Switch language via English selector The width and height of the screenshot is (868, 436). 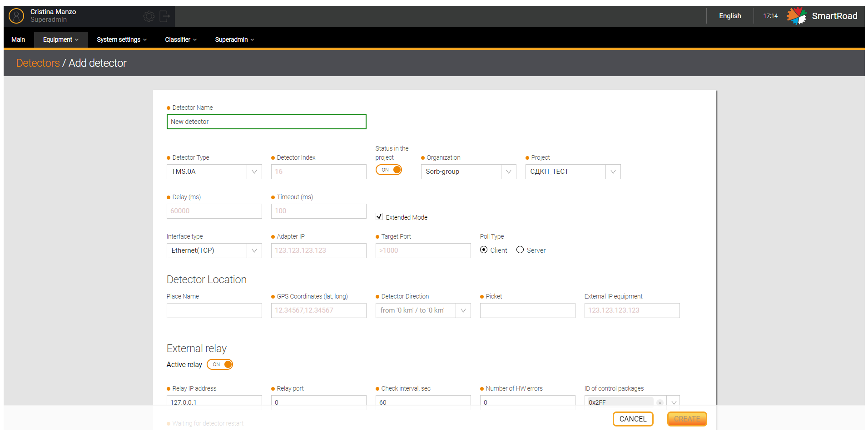coord(730,16)
